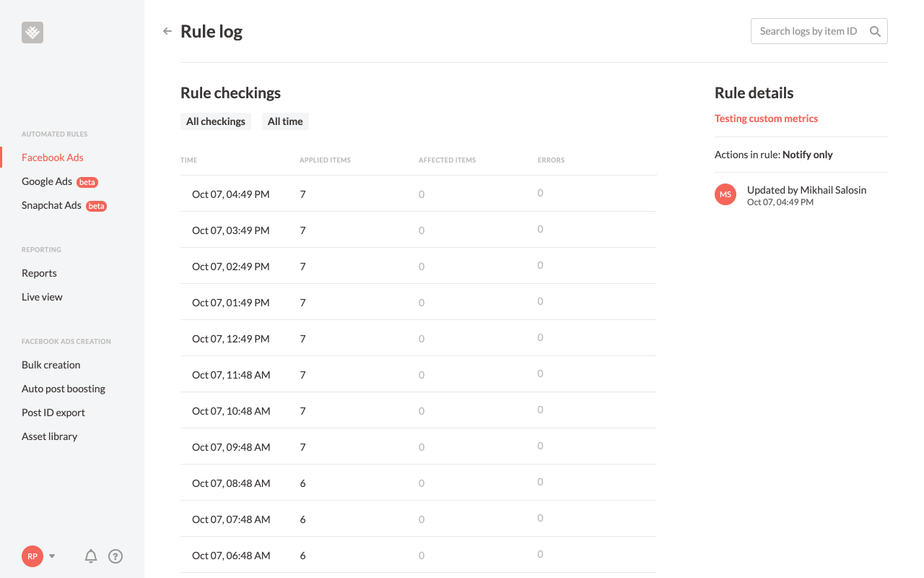Click the AFFECTED ITEMS column header
Screen dimensions: 924x578
447,160
